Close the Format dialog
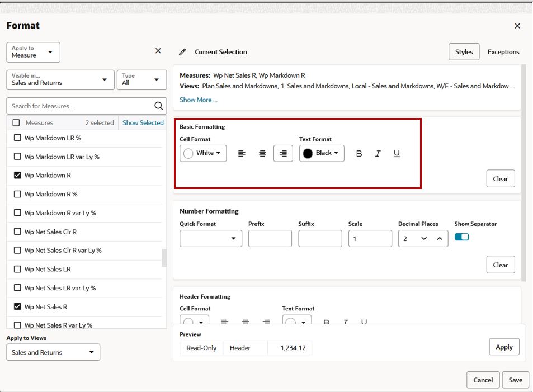 [x=517, y=26]
